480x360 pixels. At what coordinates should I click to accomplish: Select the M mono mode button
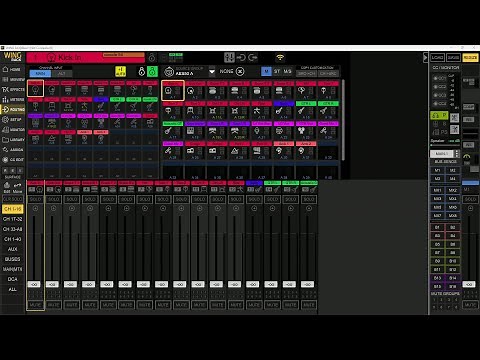[266, 71]
